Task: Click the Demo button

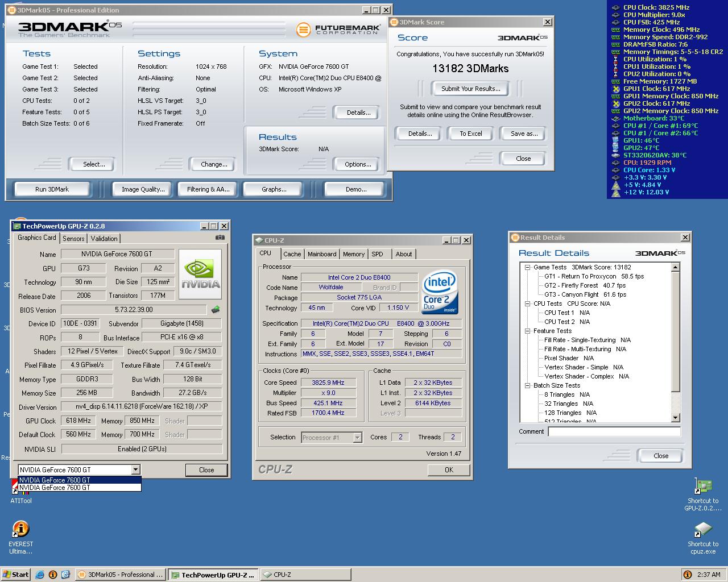Action: 356,189
